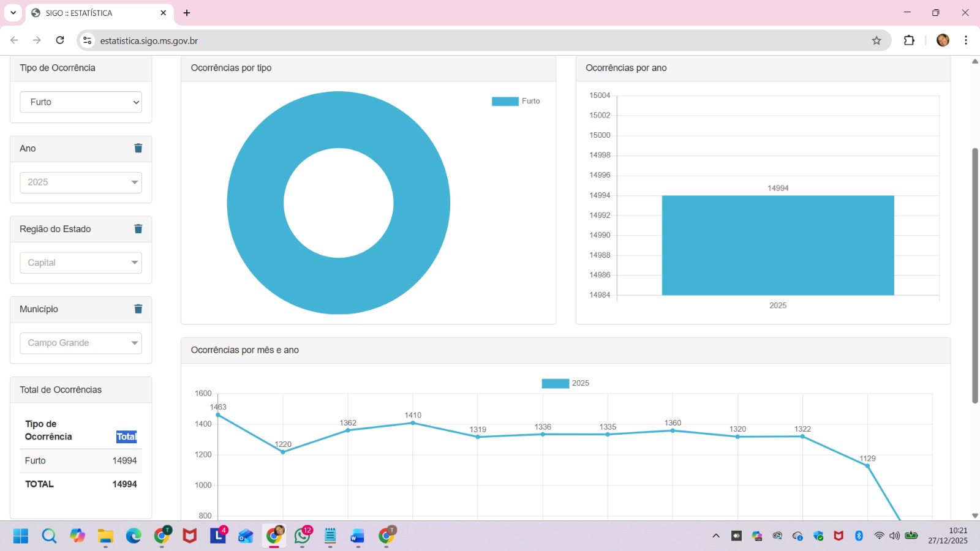View site information icon in address bar

coord(88,40)
